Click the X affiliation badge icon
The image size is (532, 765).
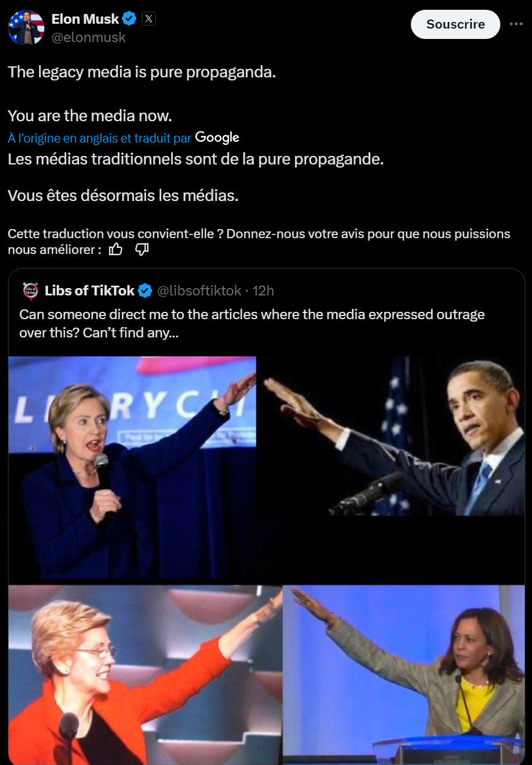click(149, 19)
